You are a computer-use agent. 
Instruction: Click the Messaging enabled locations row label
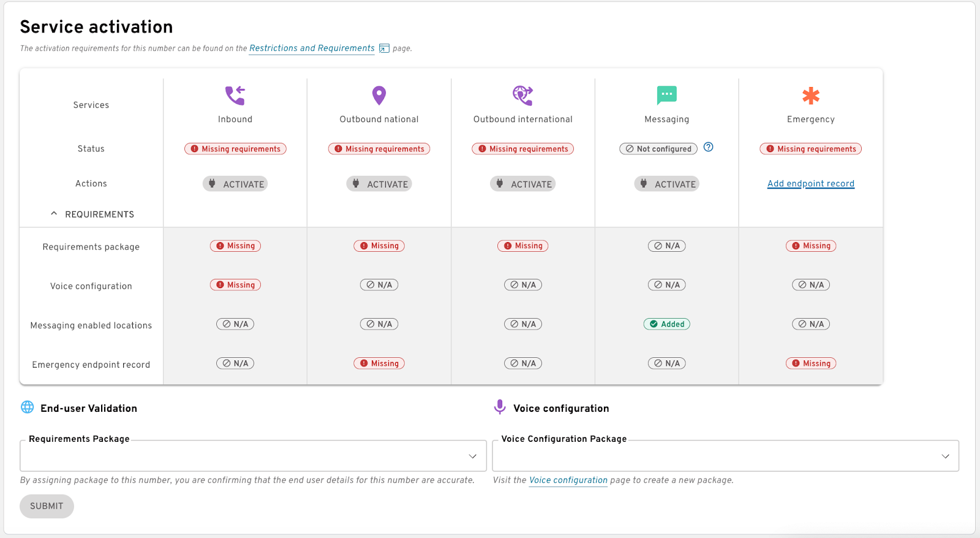(x=91, y=325)
